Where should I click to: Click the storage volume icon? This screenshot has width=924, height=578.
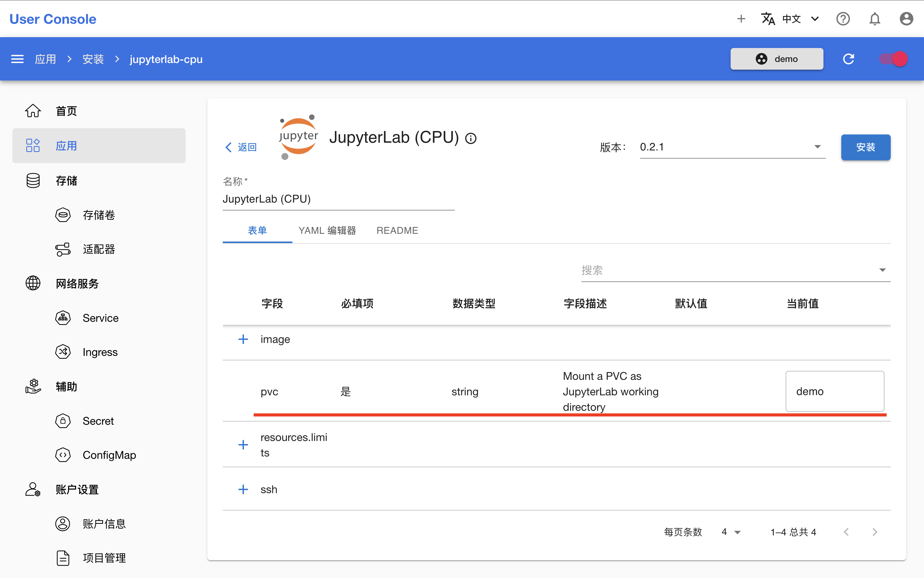pos(63,215)
